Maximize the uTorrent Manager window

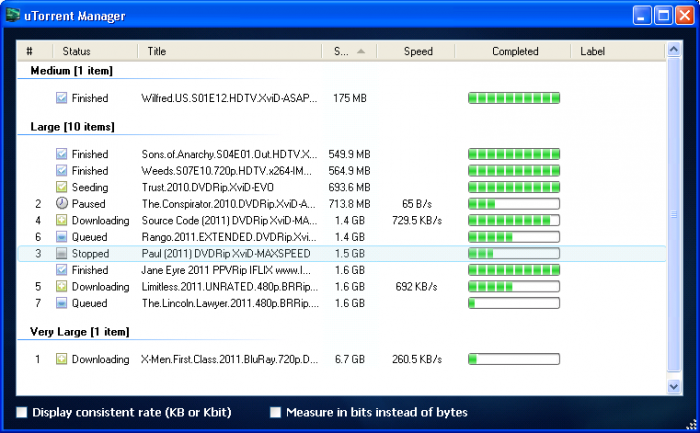tap(663, 16)
